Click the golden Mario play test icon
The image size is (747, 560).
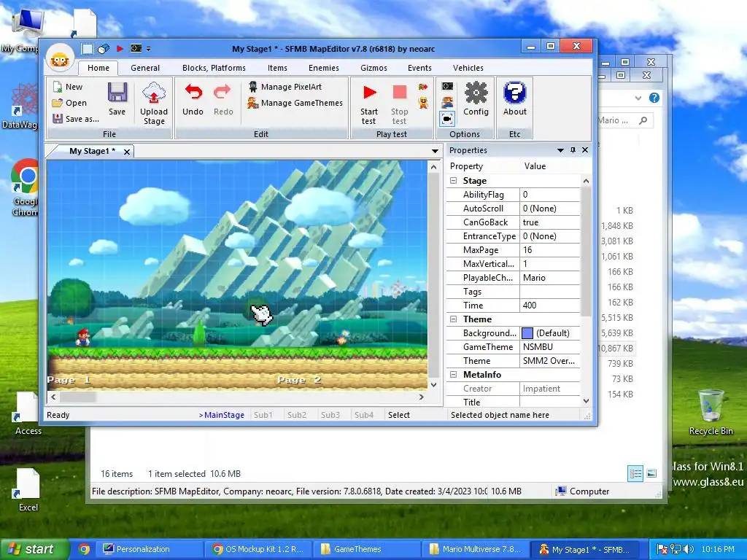pos(423,102)
